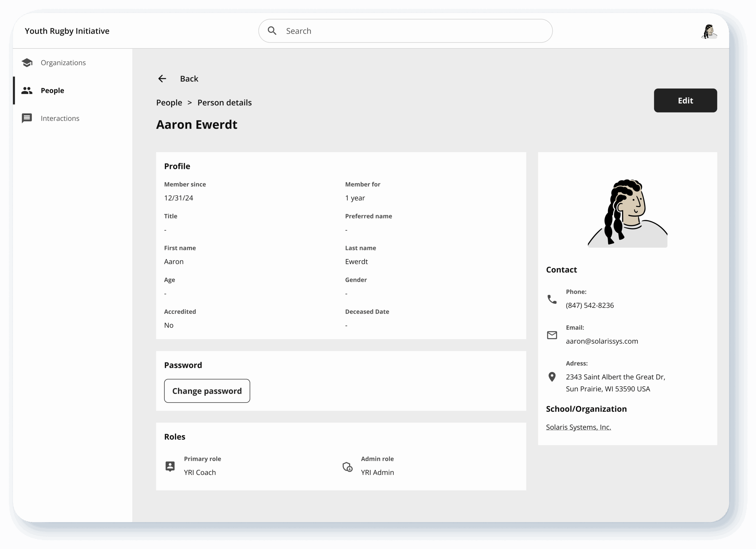Open user avatar in top right corner
Screen dimensions: 756x549
(709, 31)
